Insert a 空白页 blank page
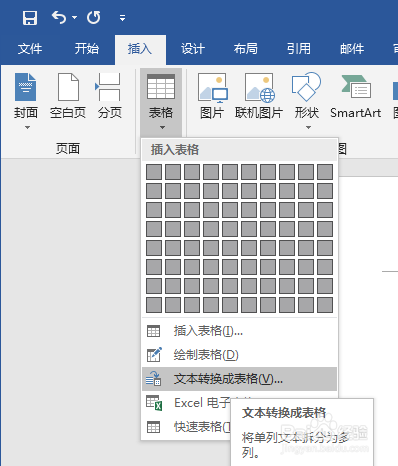Screen dimensions: 398x466 pyautogui.click(x=68, y=96)
